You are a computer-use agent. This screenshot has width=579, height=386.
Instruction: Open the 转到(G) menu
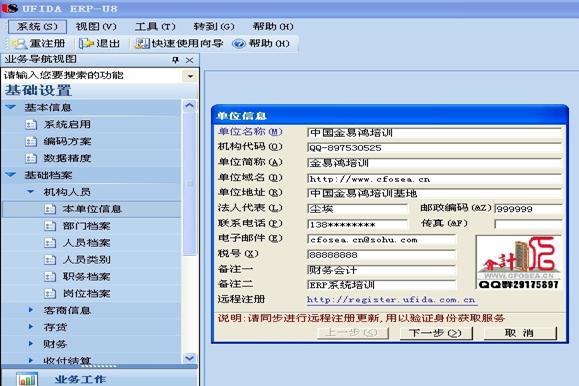(x=214, y=27)
